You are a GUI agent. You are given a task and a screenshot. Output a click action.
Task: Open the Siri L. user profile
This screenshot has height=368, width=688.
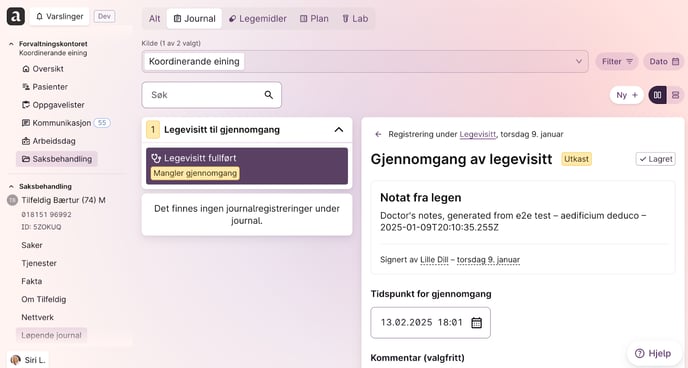pyautogui.click(x=29, y=360)
